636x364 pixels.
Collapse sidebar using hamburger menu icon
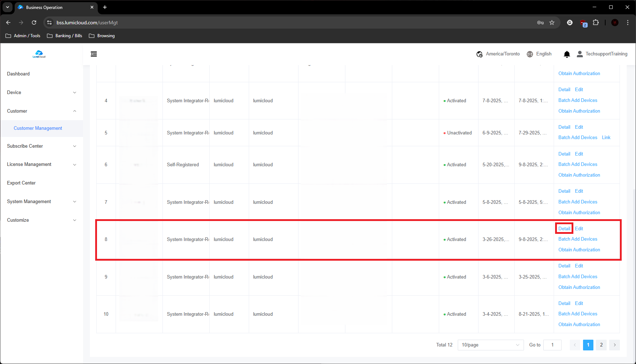click(x=94, y=54)
